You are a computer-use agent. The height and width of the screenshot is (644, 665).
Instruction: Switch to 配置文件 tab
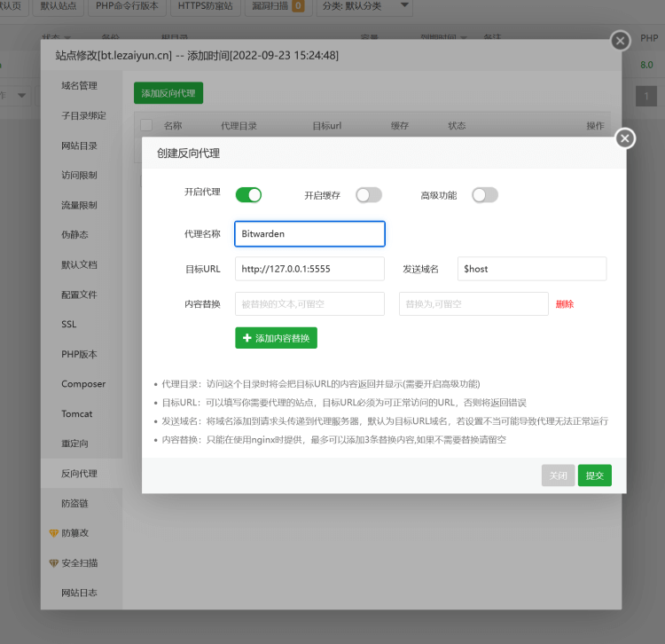[79, 295]
